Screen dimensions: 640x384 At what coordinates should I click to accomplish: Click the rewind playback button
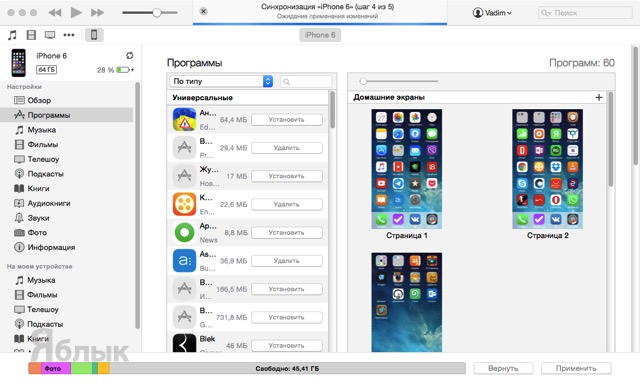[55, 13]
